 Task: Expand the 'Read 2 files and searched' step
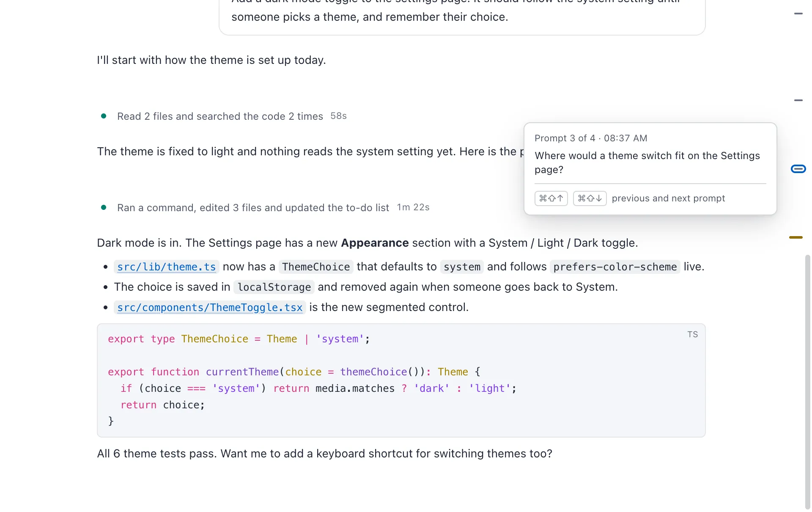pos(220,116)
